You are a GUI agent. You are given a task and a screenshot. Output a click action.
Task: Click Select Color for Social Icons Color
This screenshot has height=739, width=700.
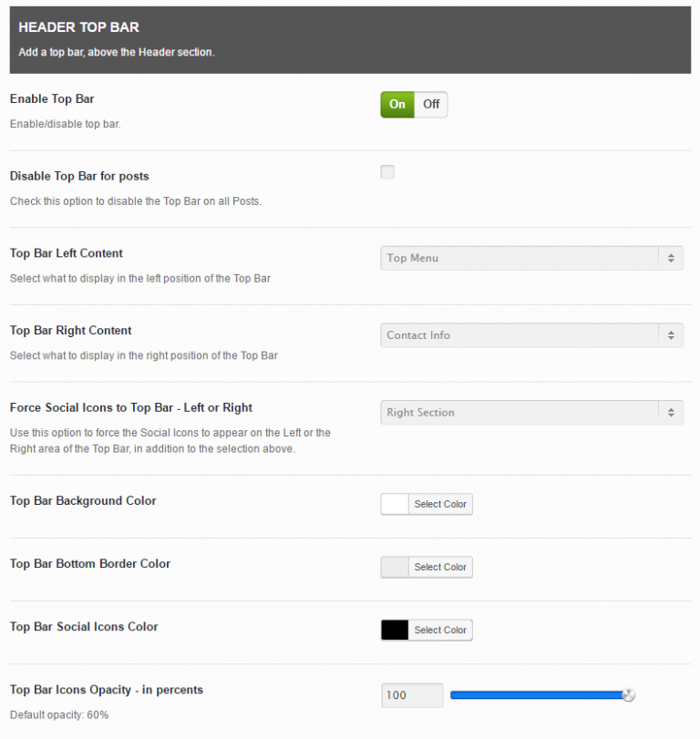click(x=440, y=630)
